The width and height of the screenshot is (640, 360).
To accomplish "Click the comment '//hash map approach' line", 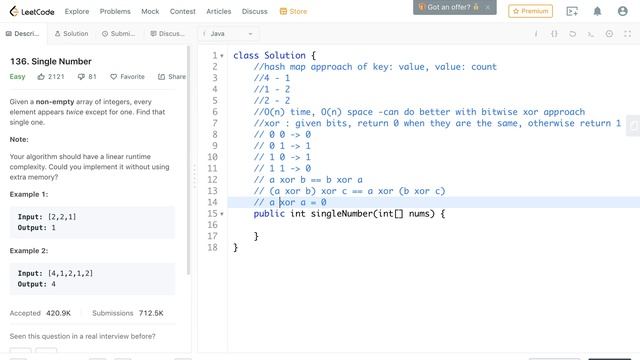I will click(x=375, y=67).
